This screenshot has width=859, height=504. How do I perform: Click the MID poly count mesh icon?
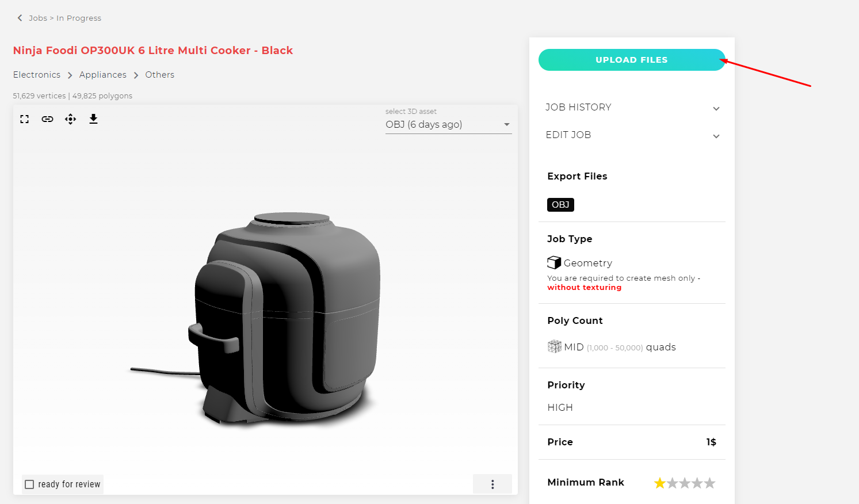555,346
